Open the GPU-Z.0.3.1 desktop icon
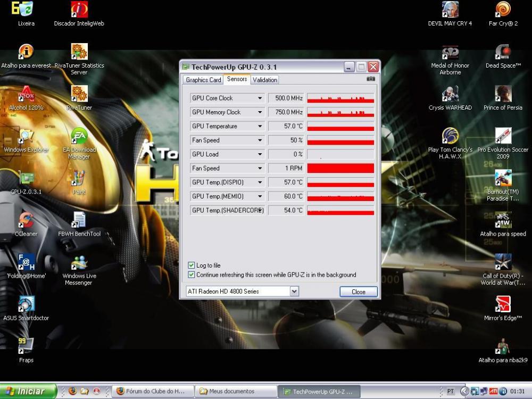The height and width of the screenshot is (399, 532). point(26,179)
